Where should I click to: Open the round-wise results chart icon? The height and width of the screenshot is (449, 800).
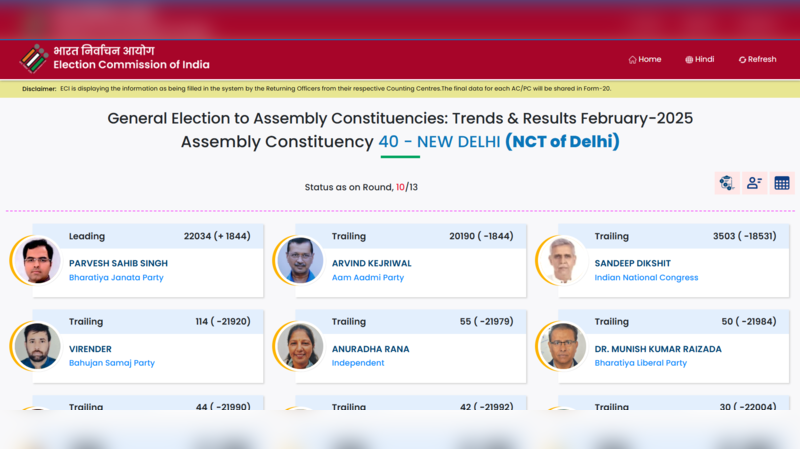727,183
